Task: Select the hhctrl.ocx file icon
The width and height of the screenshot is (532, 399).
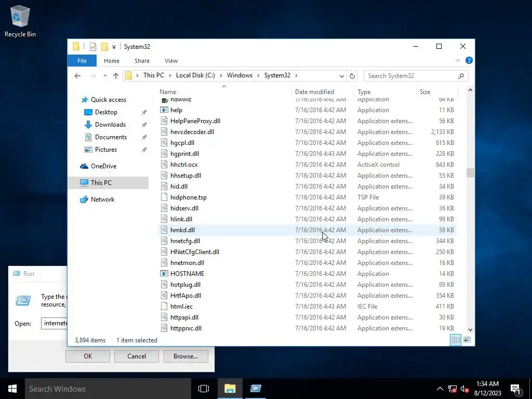Action: pos(164,165)
